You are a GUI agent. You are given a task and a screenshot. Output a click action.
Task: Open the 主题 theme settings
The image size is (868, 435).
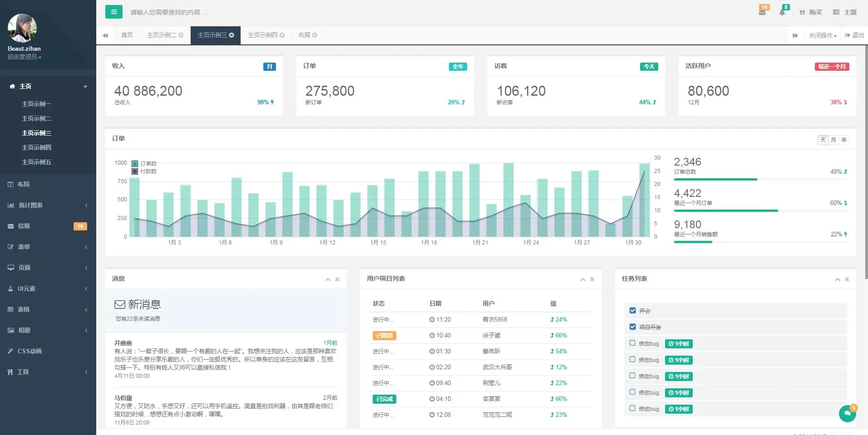pos(845,12)
